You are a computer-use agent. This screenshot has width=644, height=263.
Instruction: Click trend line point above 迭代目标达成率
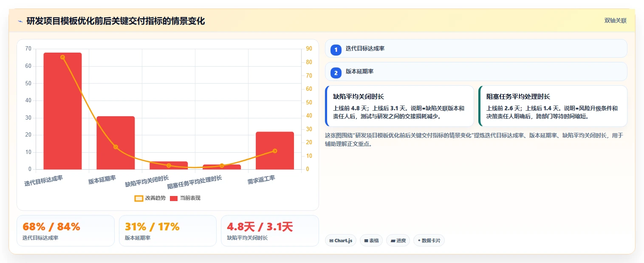62,57
